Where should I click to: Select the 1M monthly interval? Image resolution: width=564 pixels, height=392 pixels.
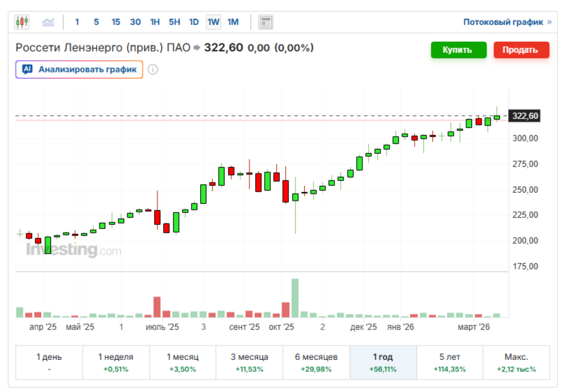[x=233, y=22]
